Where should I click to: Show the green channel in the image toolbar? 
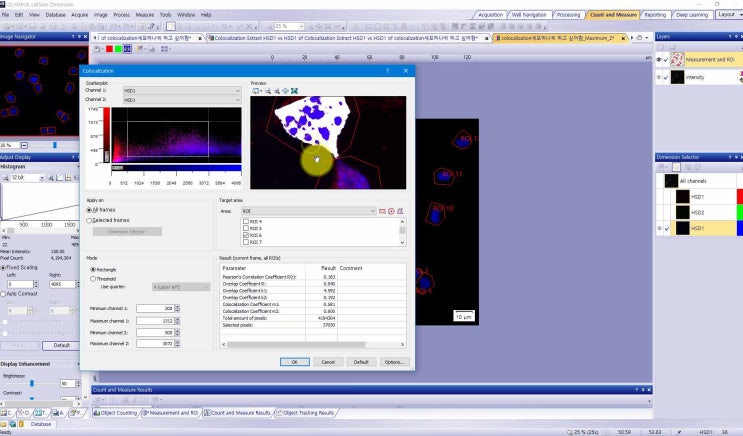pyautogui.click(x=118, y=49)
